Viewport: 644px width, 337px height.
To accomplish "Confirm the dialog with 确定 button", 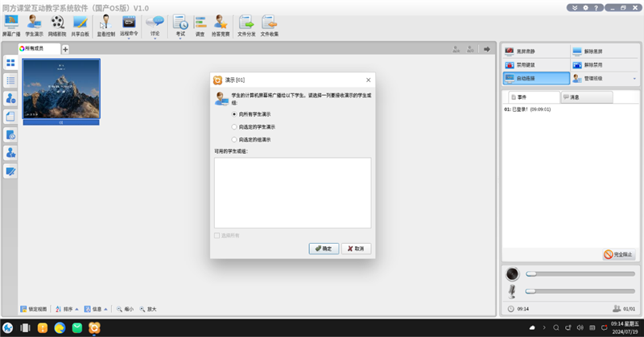I will click(324, 249).
